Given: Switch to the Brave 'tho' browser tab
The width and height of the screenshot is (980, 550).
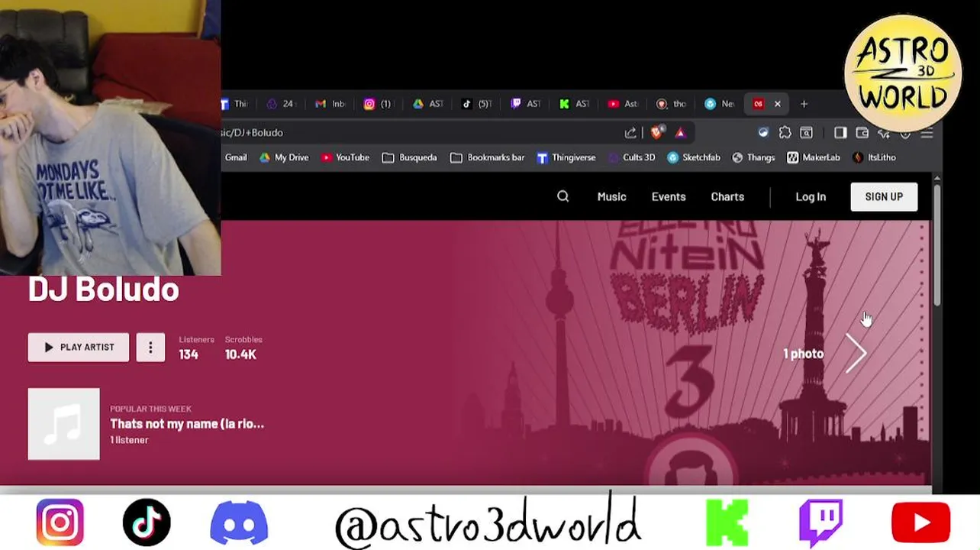Looking at the screenshot, I should click(x=672, y=104).
